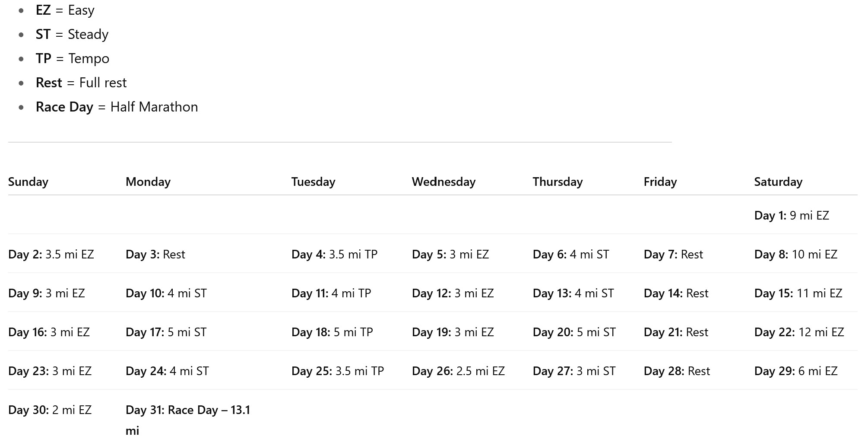The height and width of the screenshot is (446, 868).
Task: Click the Day 14 Rest cell
Action: (676, 293)
